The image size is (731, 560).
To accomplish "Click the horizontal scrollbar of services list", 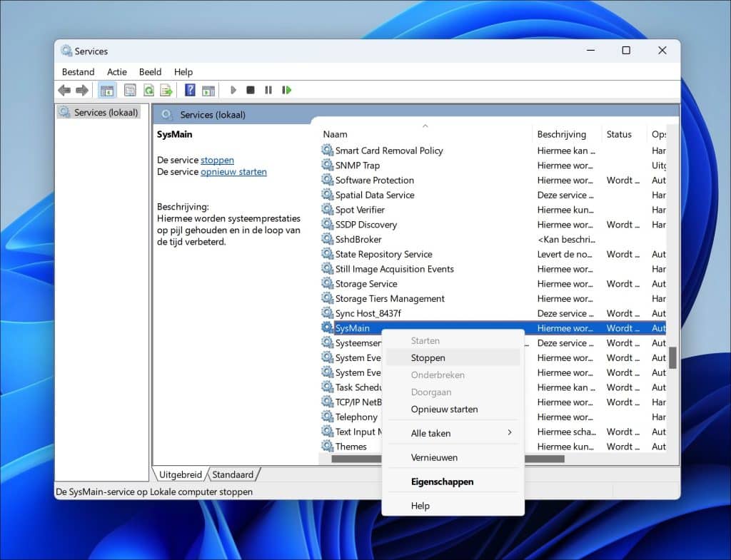I will click(448, 459).
